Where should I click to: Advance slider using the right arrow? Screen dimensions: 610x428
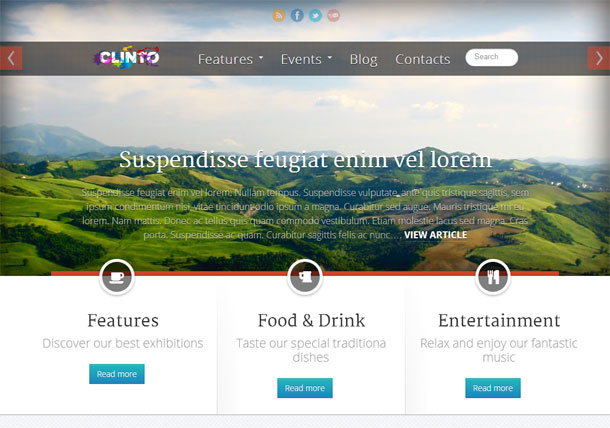point(599,58)
